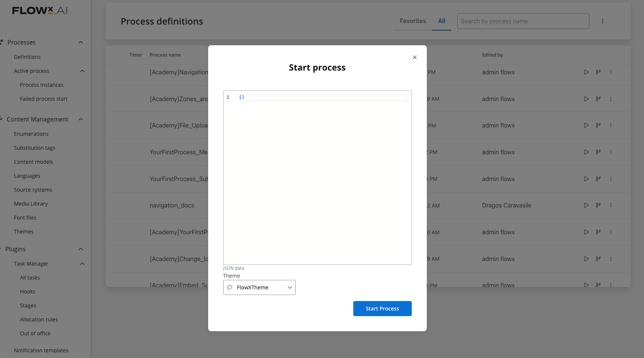Open branch icon for [Academy]Change_lo row

click(598, 259)
